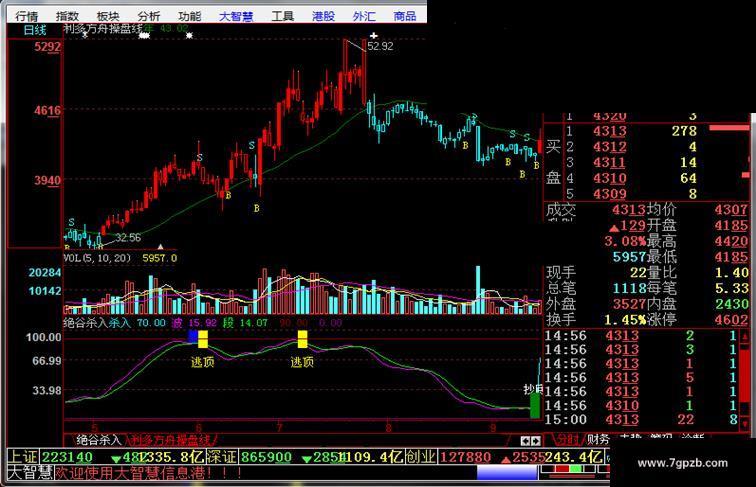Open the 商品 menu
Image resolution: width=756 pixels, height=487 pixels.
[x=405, y=16]
